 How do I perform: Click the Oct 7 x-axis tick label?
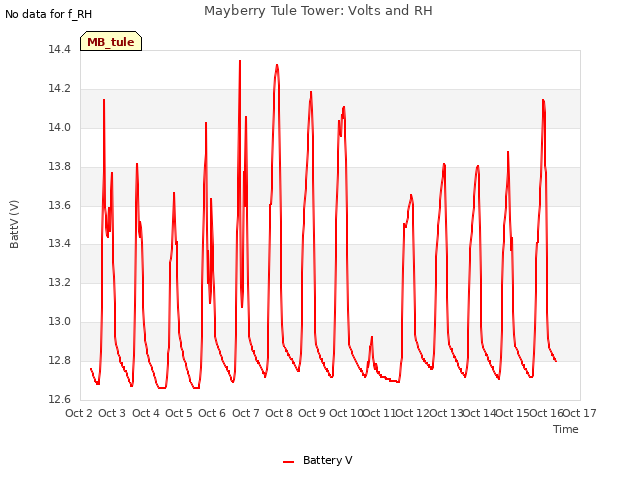point(246,413)
